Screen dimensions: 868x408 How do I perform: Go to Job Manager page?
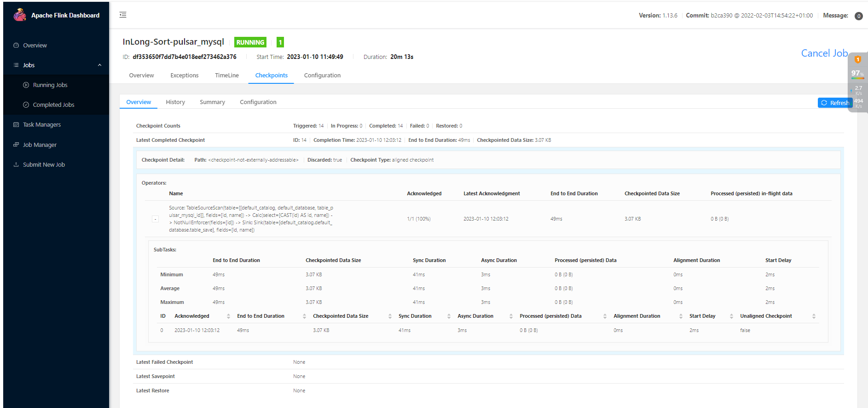(x=40, y=145)
